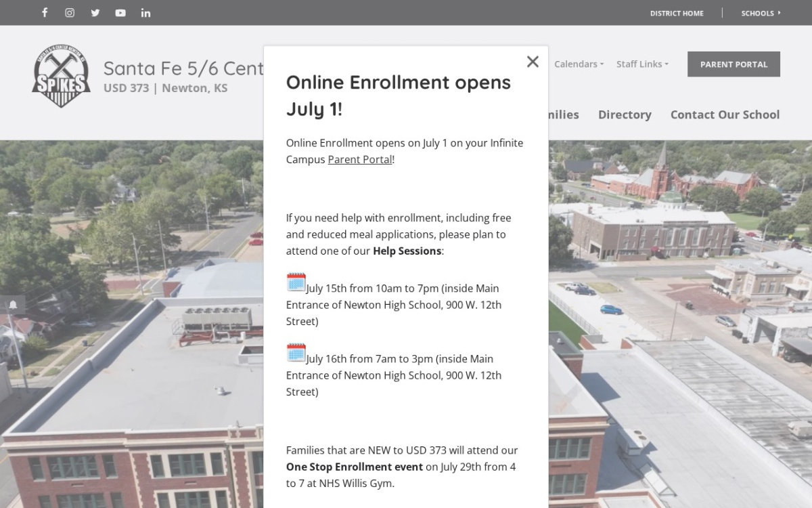Click the bold "Help Sessions" text

click(x=407, y=251)
